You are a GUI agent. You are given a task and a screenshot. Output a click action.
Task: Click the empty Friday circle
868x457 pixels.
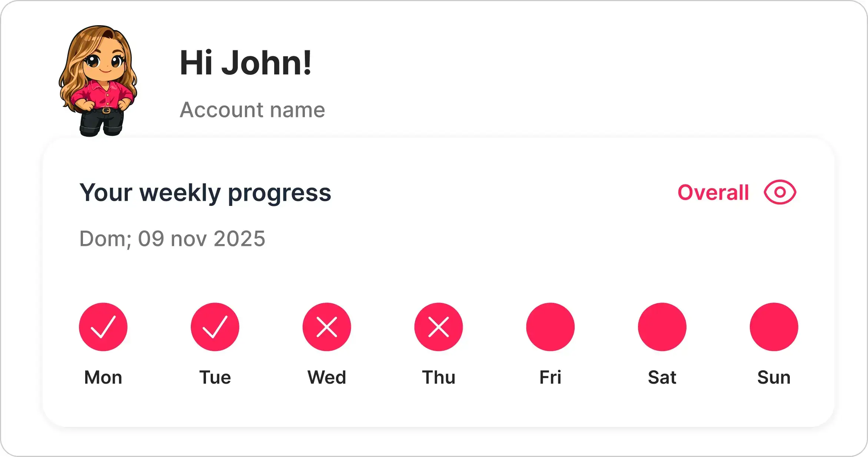pos(550,327)
